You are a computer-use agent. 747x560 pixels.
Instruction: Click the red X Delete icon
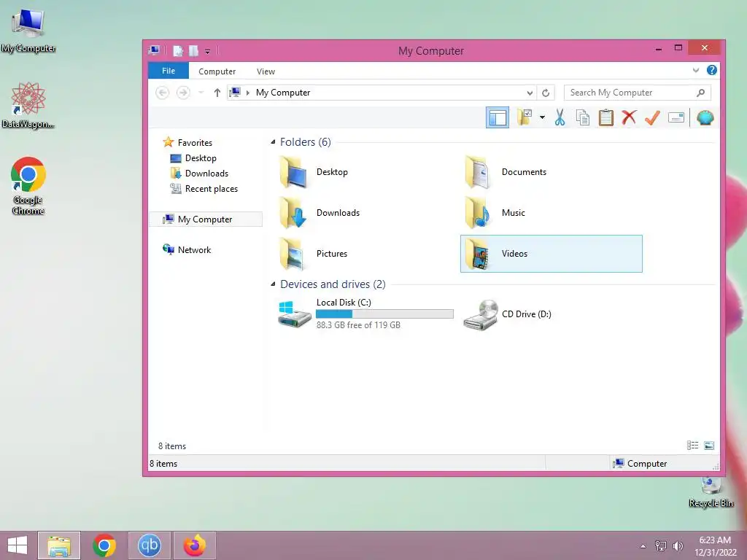point(629,117)
